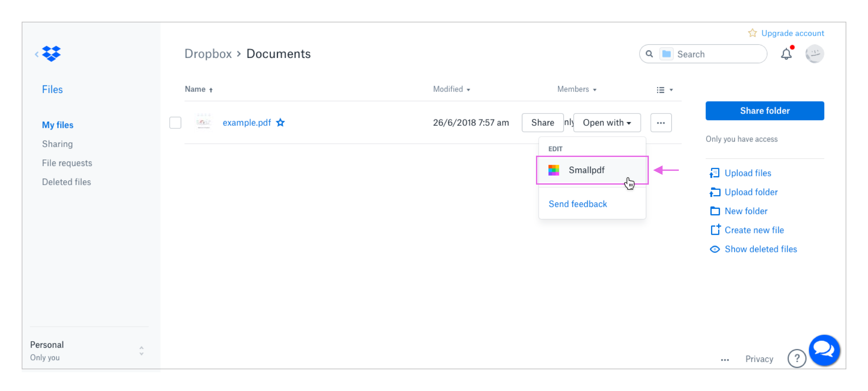Image resolution: width=868 pixels, height=391 pixels.
Task: Click the New folder icon
Action: (x=715, y=211)
